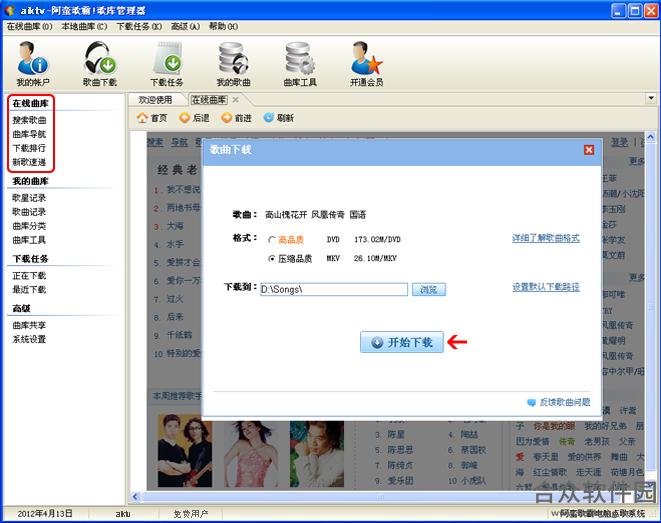Click song 千纸鹤 in the ranking

tap(180, 335)
